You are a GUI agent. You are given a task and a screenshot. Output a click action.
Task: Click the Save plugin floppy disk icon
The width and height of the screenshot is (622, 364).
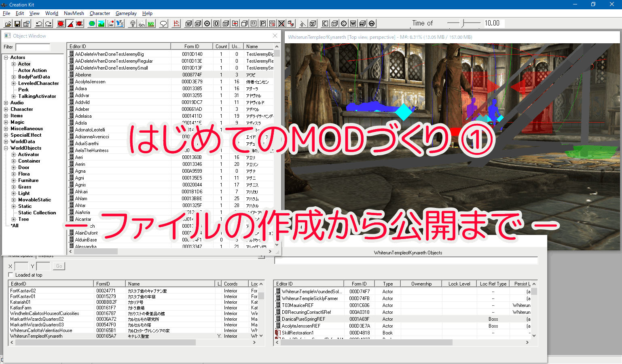[x=17, y=23]
